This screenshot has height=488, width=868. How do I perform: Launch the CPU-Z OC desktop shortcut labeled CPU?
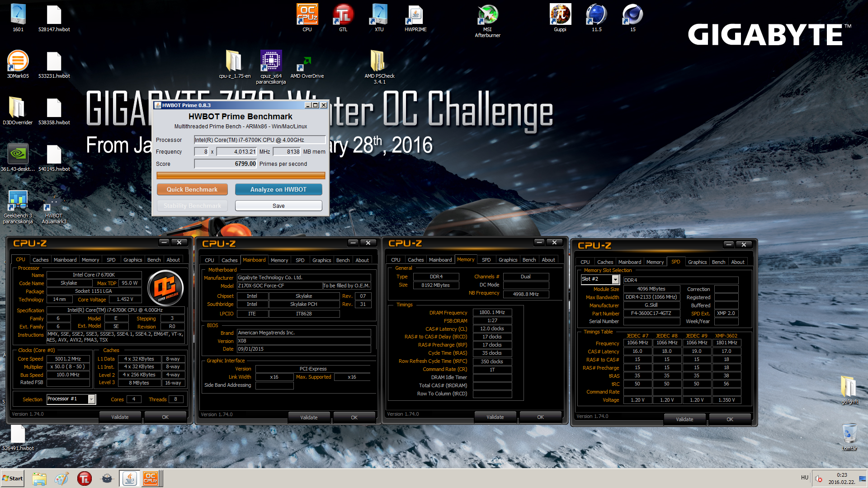point(307,18)
